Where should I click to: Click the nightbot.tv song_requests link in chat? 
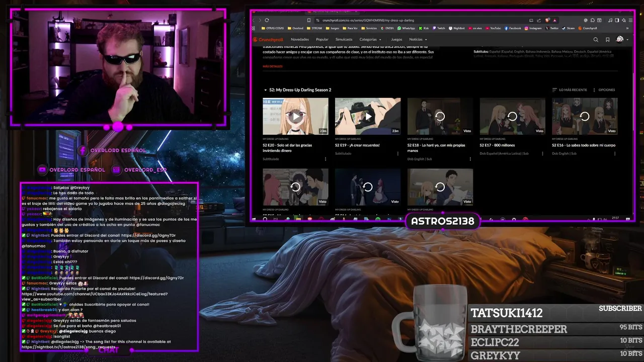pyautogui.click(x=68, y=347)
